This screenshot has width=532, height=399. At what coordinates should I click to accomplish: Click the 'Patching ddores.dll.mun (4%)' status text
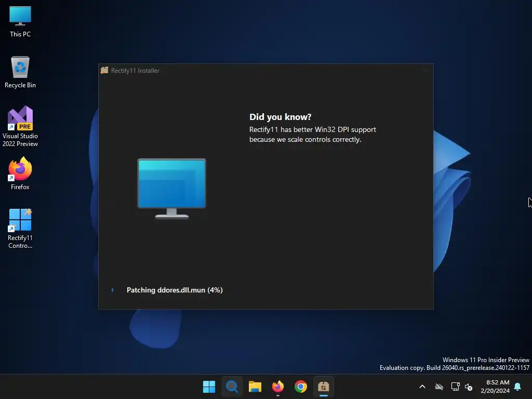tap(175, 290)
